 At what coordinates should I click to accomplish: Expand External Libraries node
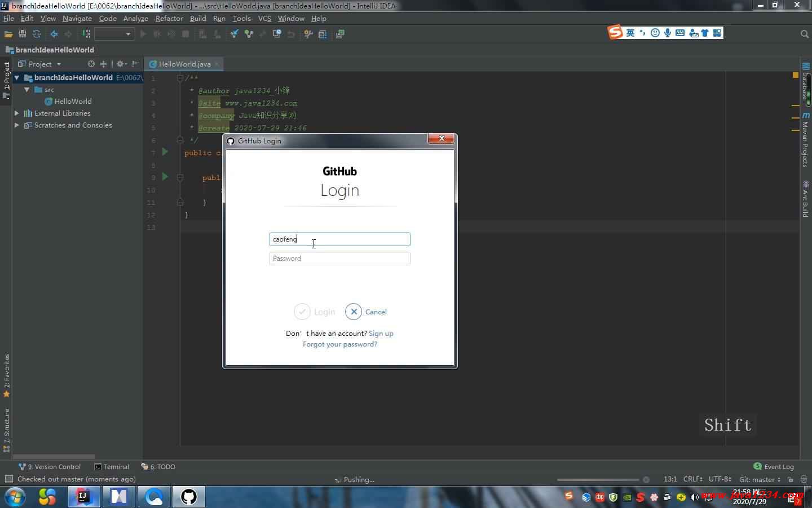click(x=17, y=113)
